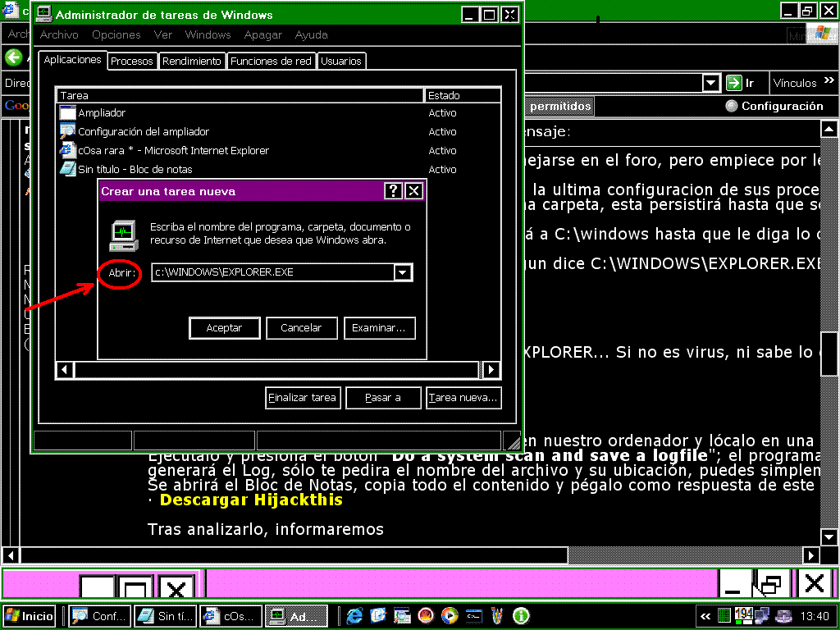
Task: Click the Bloc de notas task icon
Action: pos(67,169)
